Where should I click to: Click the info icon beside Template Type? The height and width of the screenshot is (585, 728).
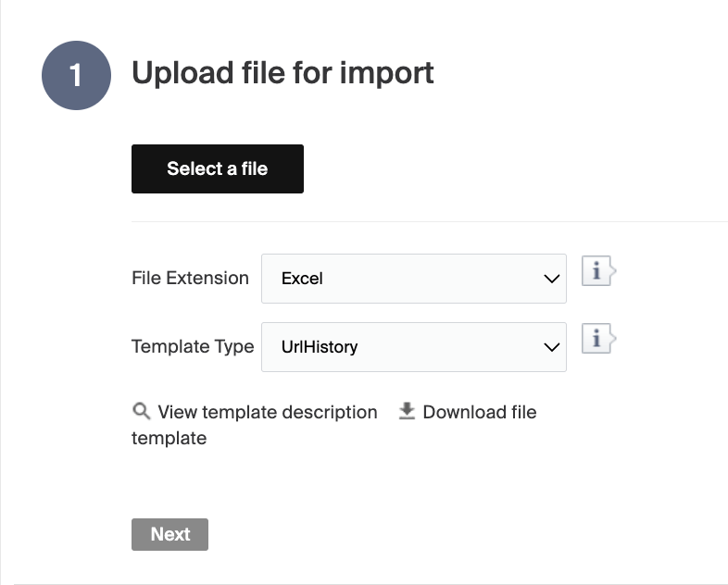coord(597,341)
